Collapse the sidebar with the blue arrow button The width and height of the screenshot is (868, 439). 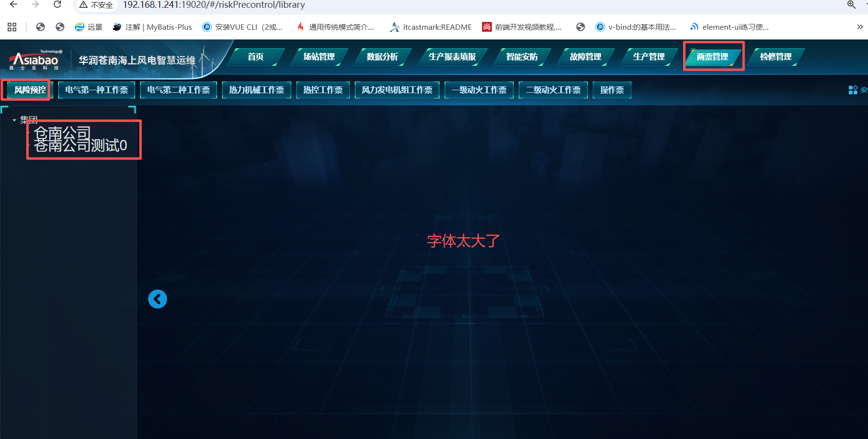click(157, 299)
